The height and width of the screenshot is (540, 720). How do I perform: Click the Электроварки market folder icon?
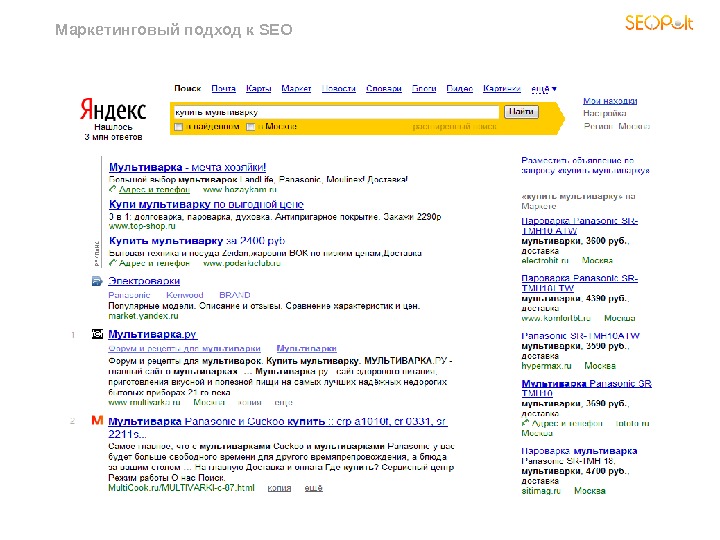97,281
